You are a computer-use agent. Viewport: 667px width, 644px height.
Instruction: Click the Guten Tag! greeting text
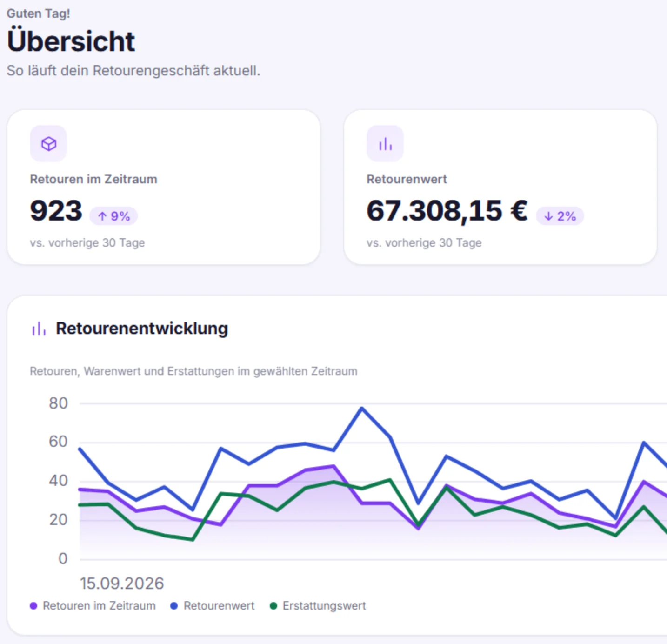[x=38, y=13]
